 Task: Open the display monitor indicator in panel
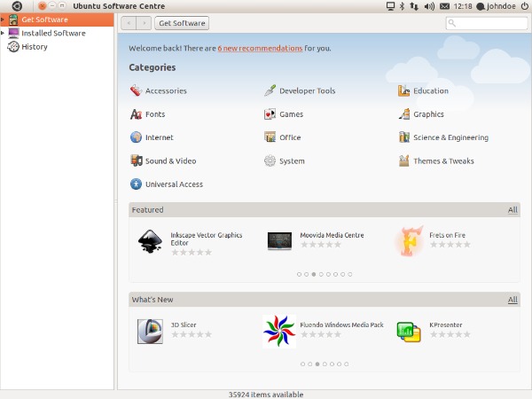click(x=390, y=6)
